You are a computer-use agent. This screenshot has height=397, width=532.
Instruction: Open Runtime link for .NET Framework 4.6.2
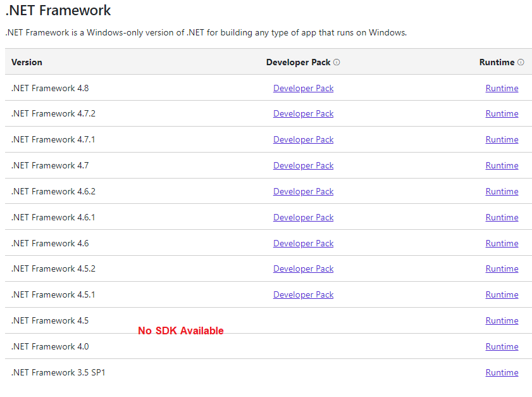(x=502, y=192)
